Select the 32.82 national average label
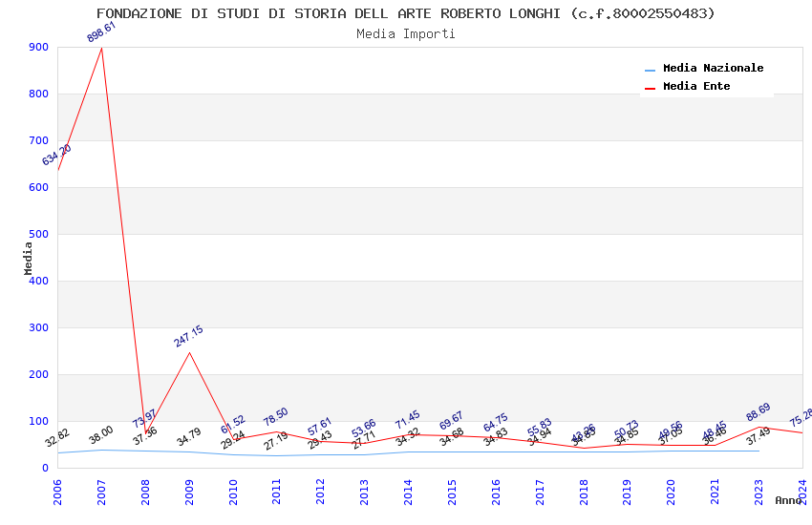Viewport: 812px width, 525px height. (57, 438)
